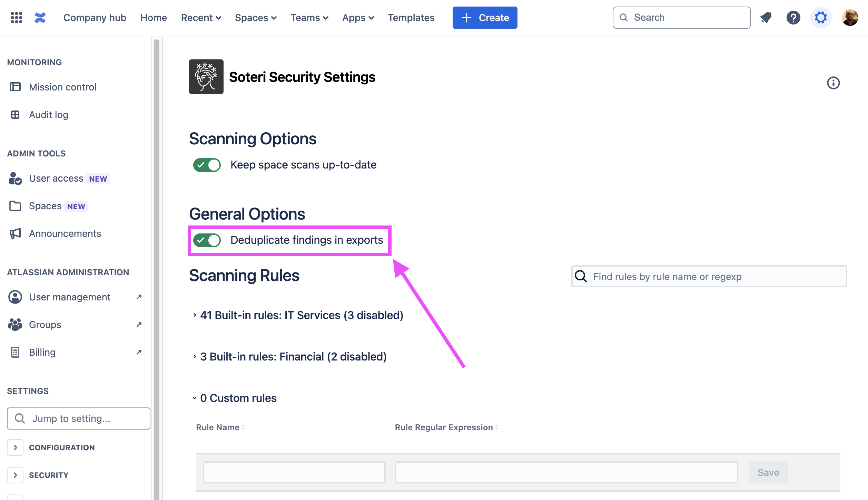Click the User management avatar icon
Image resolution: width=868 pixels, height=500 pixels.
15,297
